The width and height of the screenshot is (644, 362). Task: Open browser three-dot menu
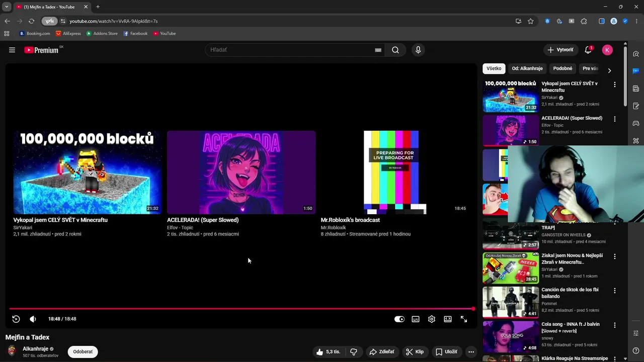pyautogui.click(x=637, y=21)
